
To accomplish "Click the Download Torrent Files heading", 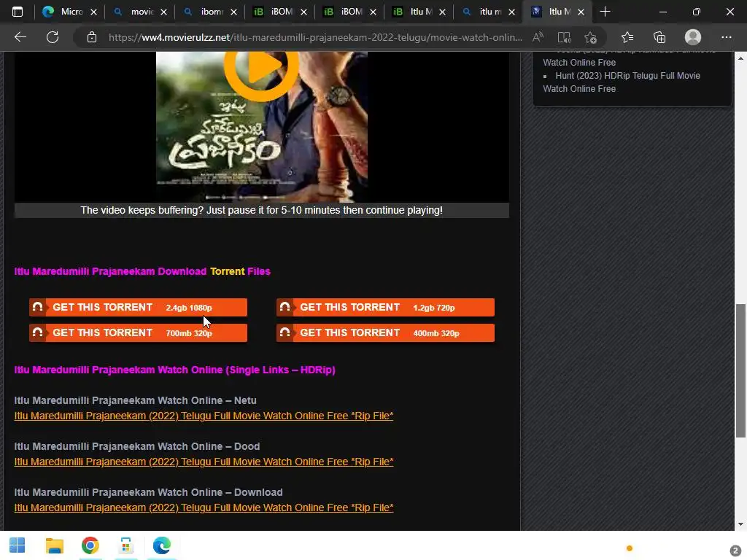I will (142, 271).
